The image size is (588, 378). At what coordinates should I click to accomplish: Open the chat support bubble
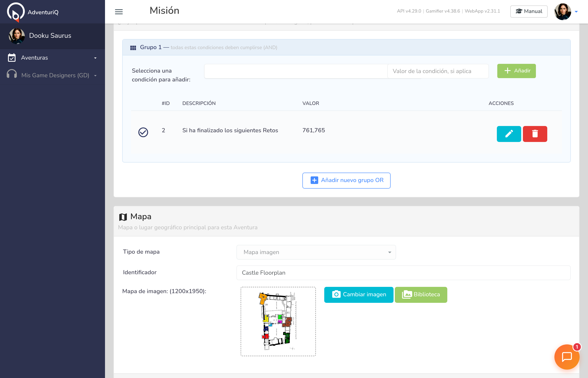(567, 357)
